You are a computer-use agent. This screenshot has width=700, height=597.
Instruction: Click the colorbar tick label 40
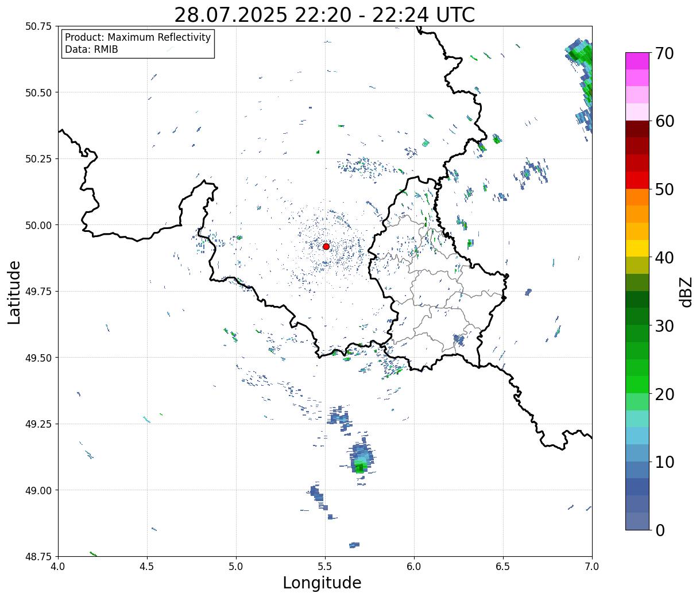click(x=663, y=258)
